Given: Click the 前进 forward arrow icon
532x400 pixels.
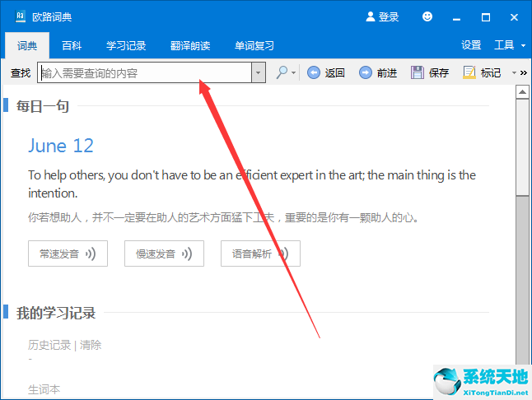Looking at the screenshot, I should (366, 72).
